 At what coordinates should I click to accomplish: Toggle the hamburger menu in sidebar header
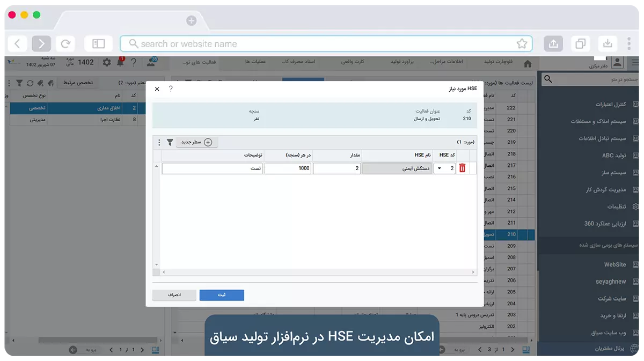coord(635,63)
